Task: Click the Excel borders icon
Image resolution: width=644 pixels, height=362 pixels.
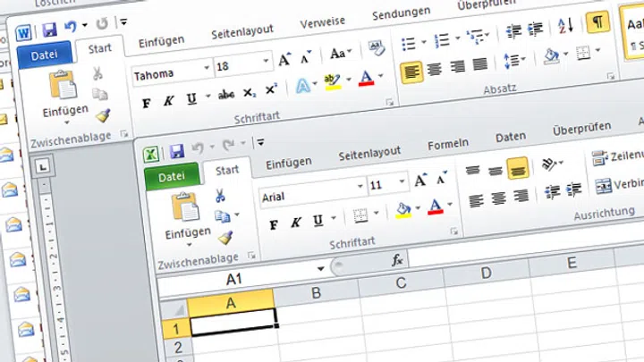Action: pos(360,215)
